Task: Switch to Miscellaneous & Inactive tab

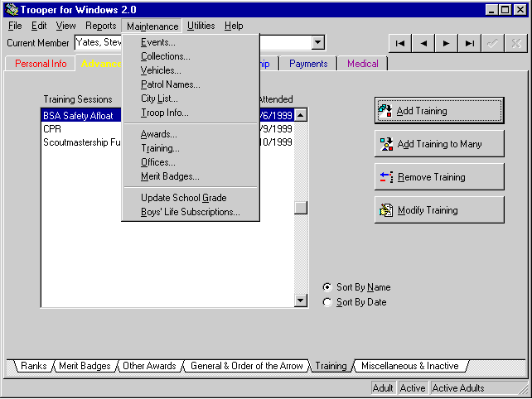Action: [410, 366]
